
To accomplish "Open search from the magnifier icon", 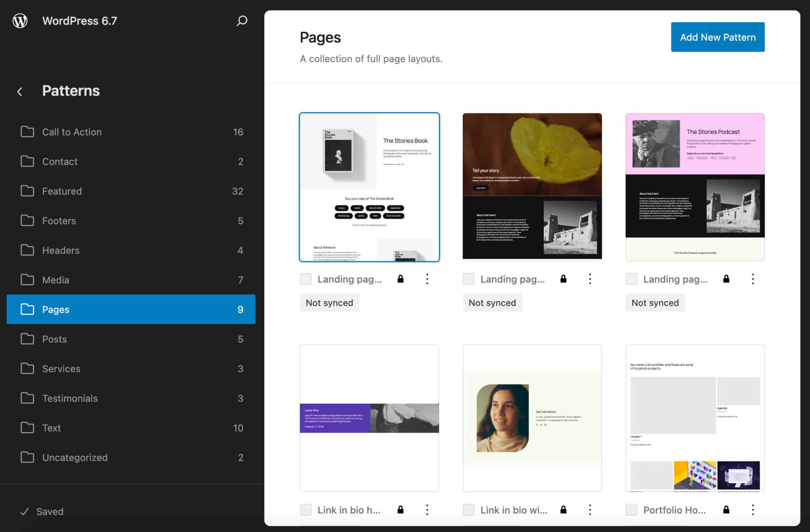I will pos(241,21).
